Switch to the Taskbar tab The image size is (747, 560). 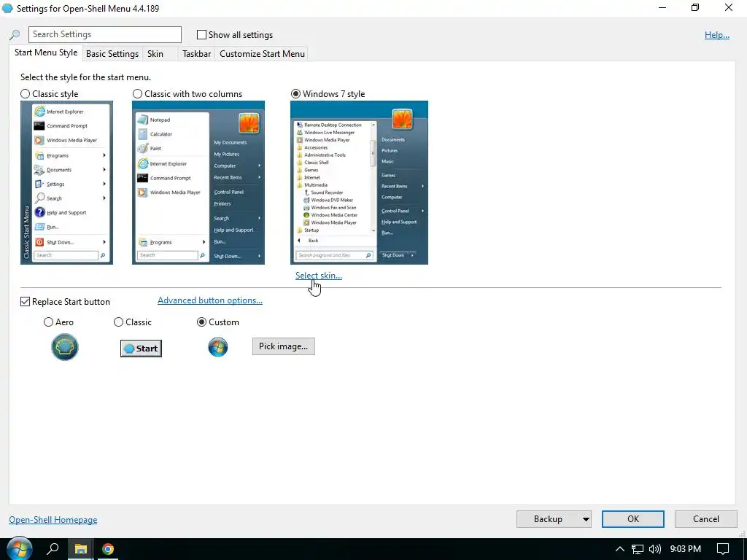pyautogui.click(x=196, y=54)
